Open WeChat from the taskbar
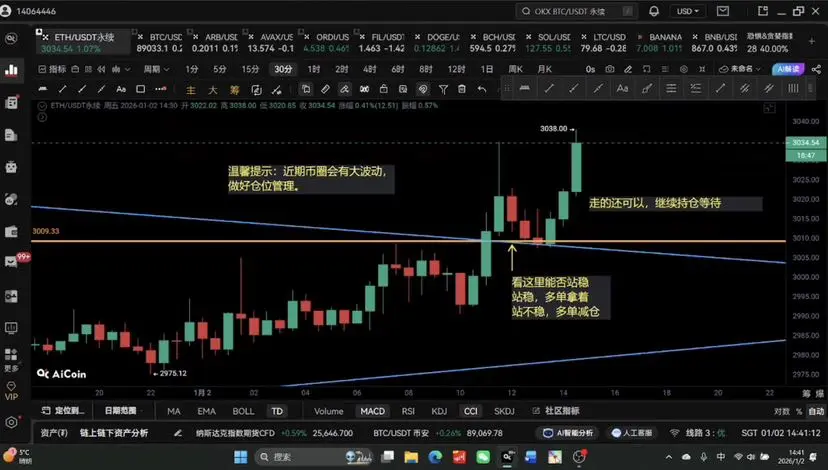This screenshot has height=470, width=828. (483, 456)
